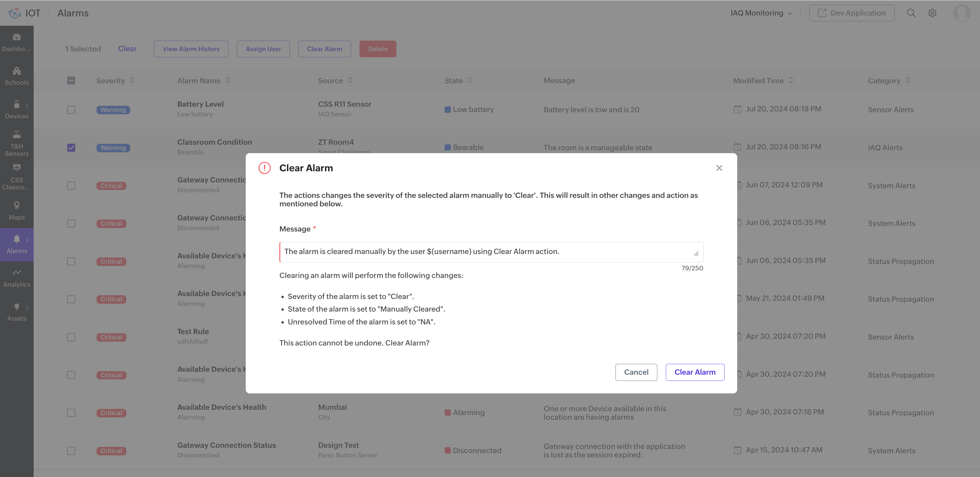
Task: Confirm with the Clear Alarm button
Action: [x=695, y=372]
